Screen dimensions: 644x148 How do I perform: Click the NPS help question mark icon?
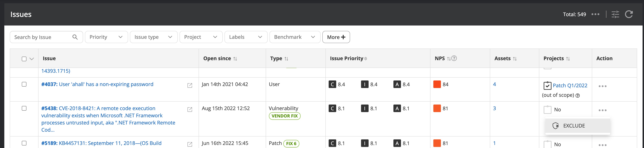454,58
